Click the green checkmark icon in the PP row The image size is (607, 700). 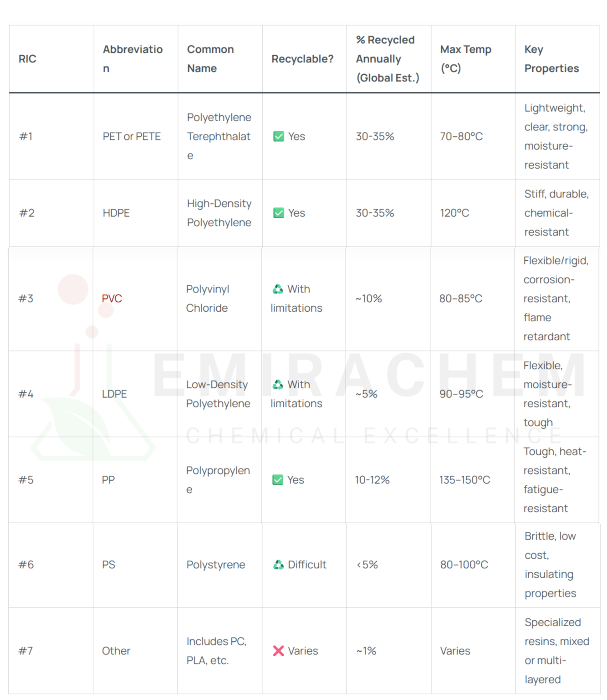(x=278, y=480)
